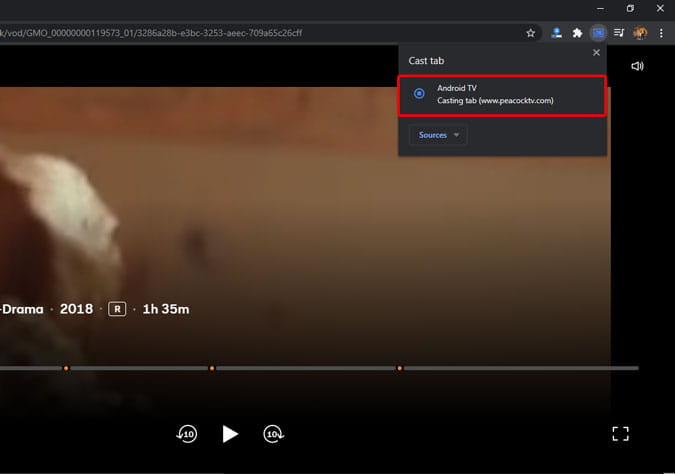Open the blue profile extension icon
Viewport: 675px width, 474px height.
point(556,33)
